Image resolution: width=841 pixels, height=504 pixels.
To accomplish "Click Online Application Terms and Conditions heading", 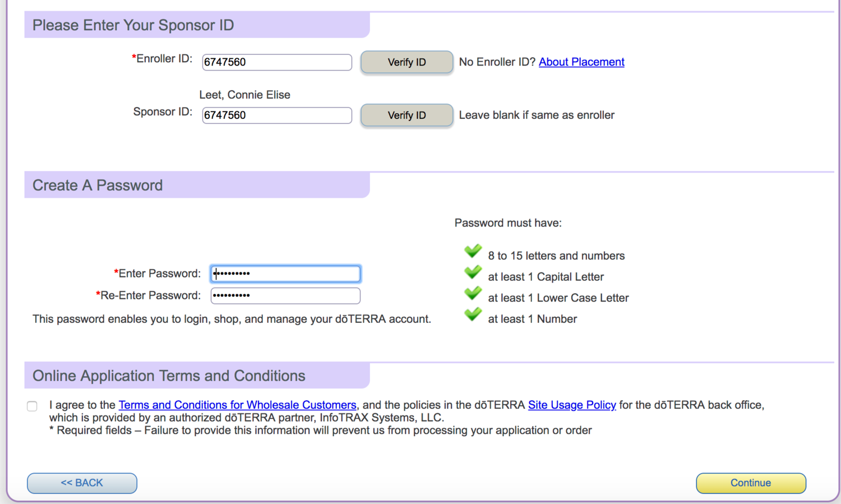I will point(169,376).
